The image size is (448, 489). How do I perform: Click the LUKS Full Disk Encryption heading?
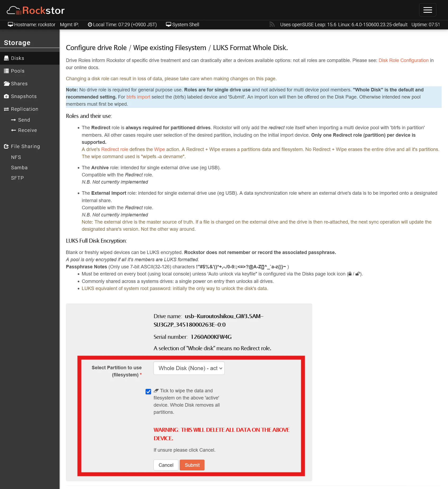tap(96, 241)
